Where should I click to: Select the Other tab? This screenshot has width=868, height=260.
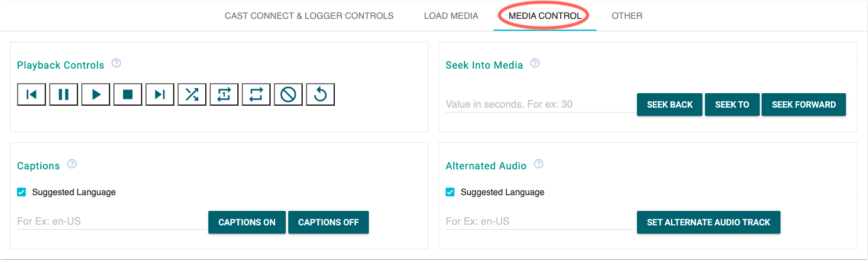pos(627,16)
